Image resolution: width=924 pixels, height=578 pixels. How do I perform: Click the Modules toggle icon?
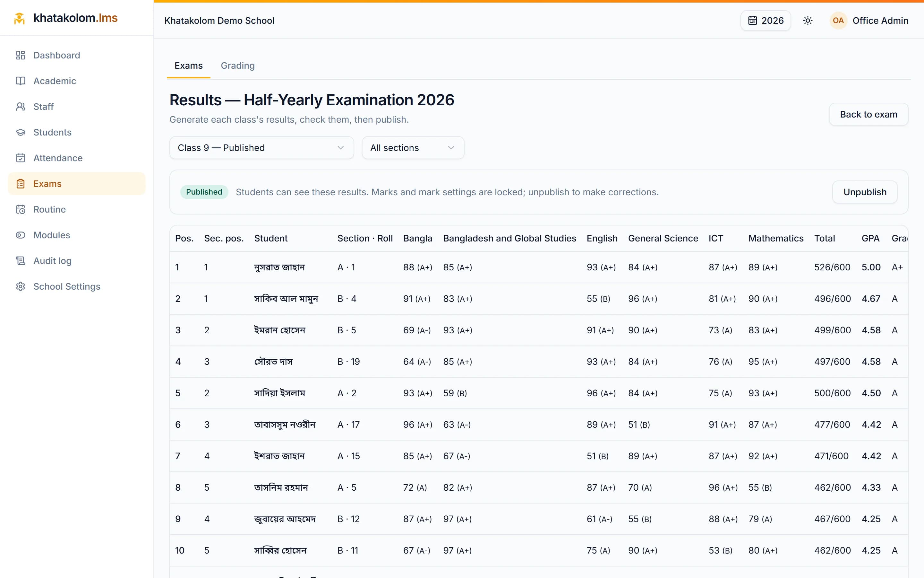tap(21, 235)
